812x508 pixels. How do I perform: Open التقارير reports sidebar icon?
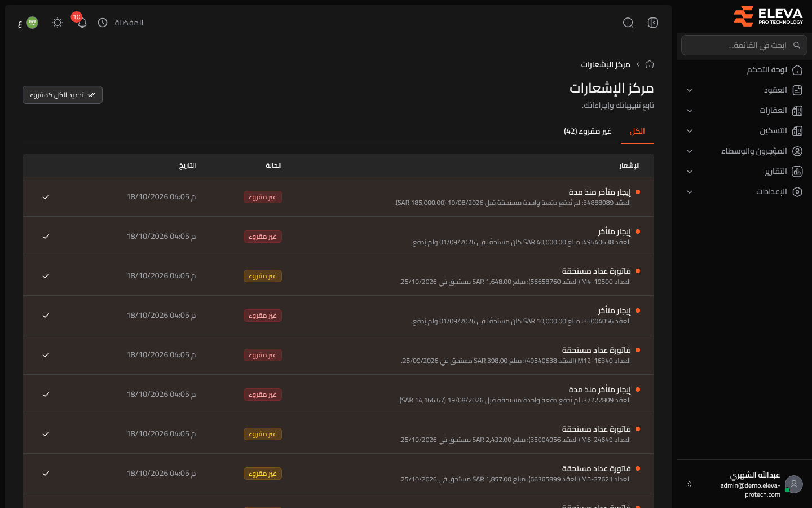point(797,172)
